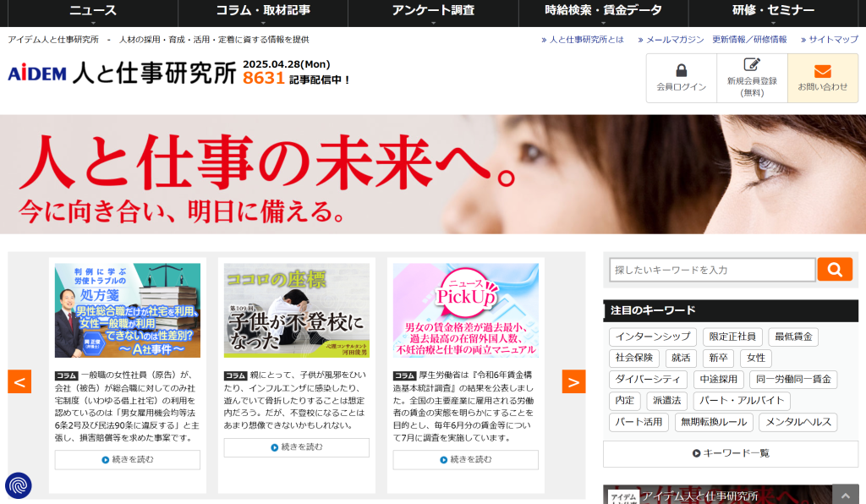Click the 人と仕事研究所とは link

click(x=583, y=40)
